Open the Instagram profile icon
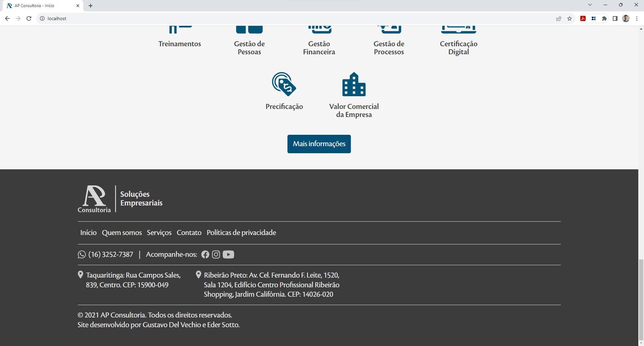Screen dimensions: 644x346 click(216, 255)
